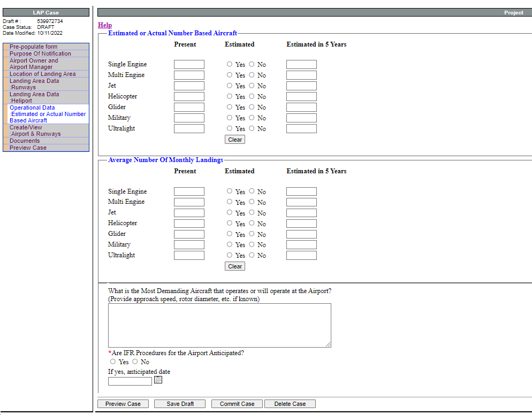The height and width of the screenshot is (415, 532).
Task: Navigate to Landing Area Data Runways
Action: 34,84
